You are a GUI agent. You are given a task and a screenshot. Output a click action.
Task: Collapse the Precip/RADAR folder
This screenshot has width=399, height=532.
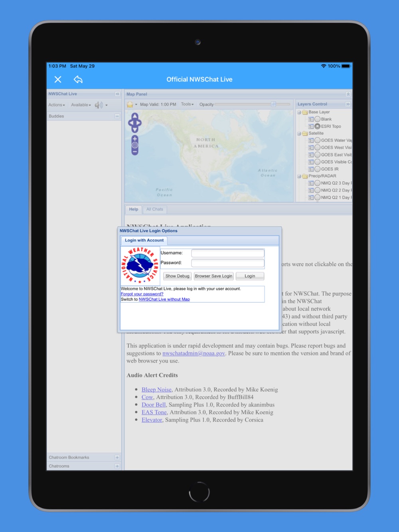299,176
